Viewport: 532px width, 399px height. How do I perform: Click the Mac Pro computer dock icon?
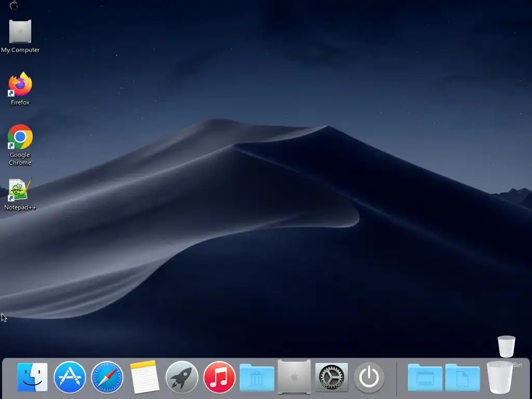click(x=294, y=377)
